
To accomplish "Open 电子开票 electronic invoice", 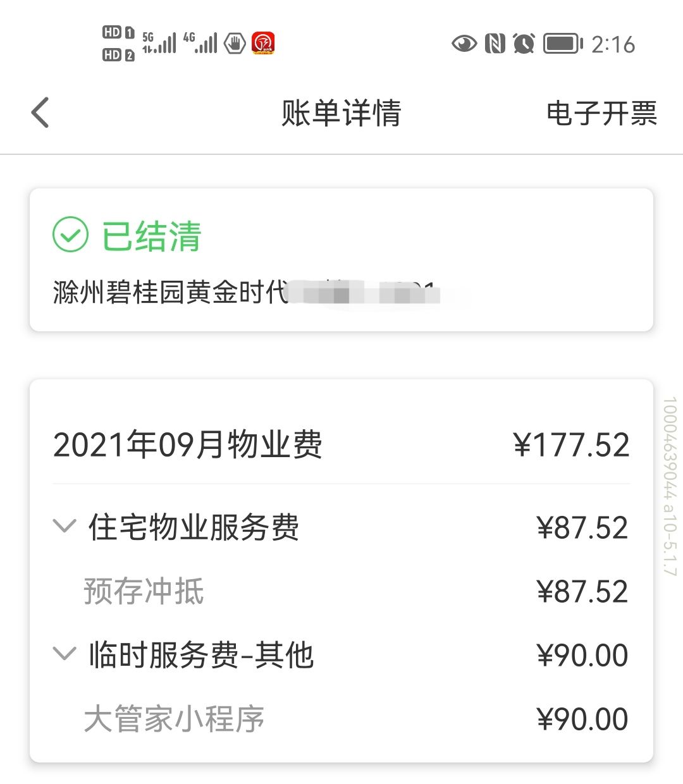I will tap(601, 114).
